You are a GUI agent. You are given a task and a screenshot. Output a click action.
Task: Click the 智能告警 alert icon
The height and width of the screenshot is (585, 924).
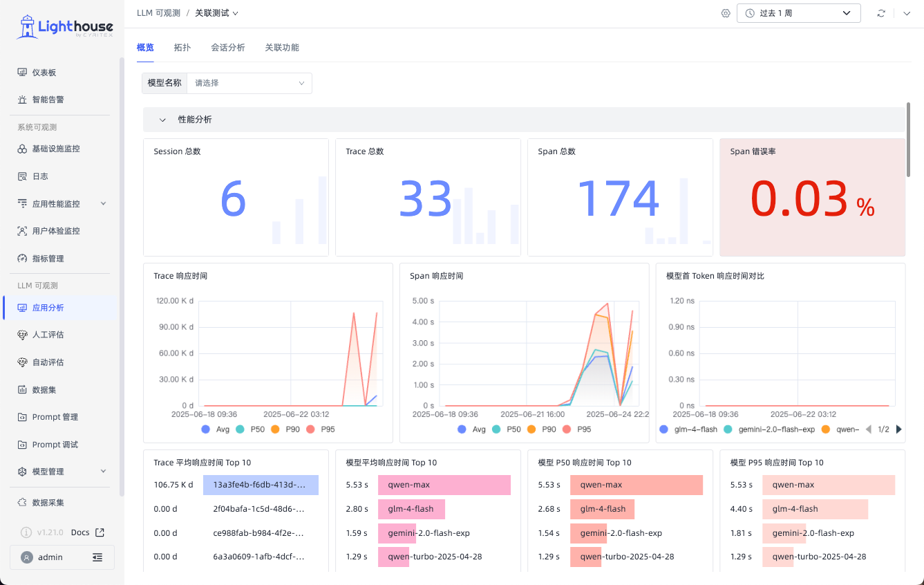pyautogui.click(x=22, y=100)
